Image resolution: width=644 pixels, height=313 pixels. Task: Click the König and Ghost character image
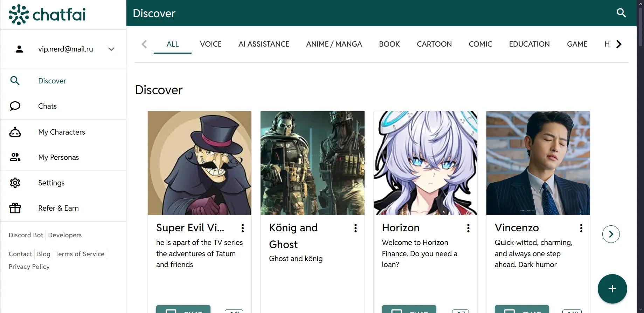(x=312, y=163)
